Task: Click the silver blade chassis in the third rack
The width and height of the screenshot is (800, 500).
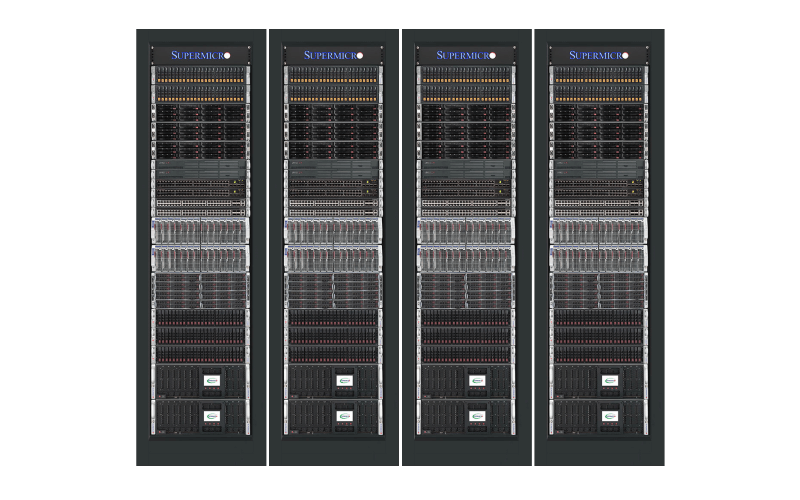Action: 465,232
